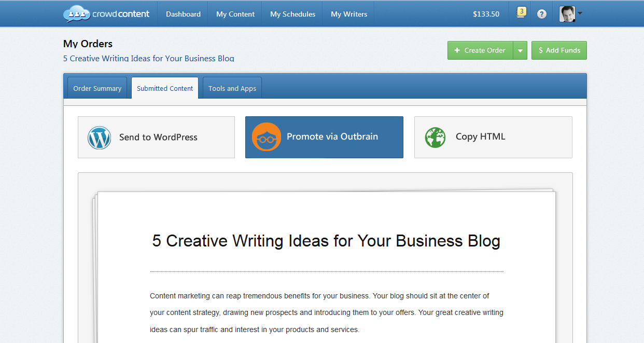Click the dollar icon on Add Funds
The height and width of the screenshot is (343, 644).
pos(541,50)
